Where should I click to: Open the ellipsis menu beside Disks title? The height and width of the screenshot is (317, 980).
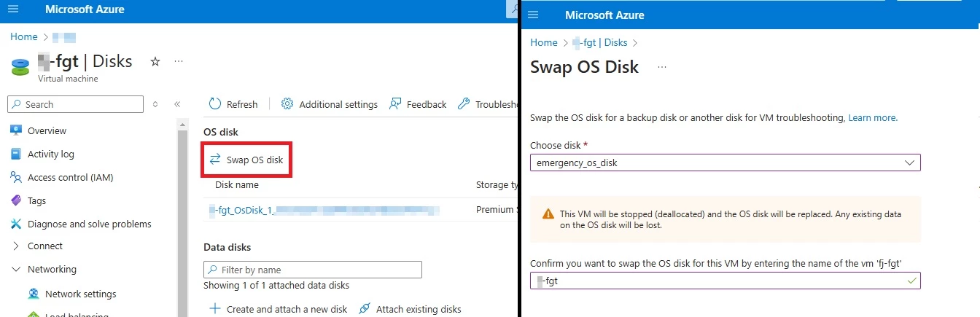point(179,62)
